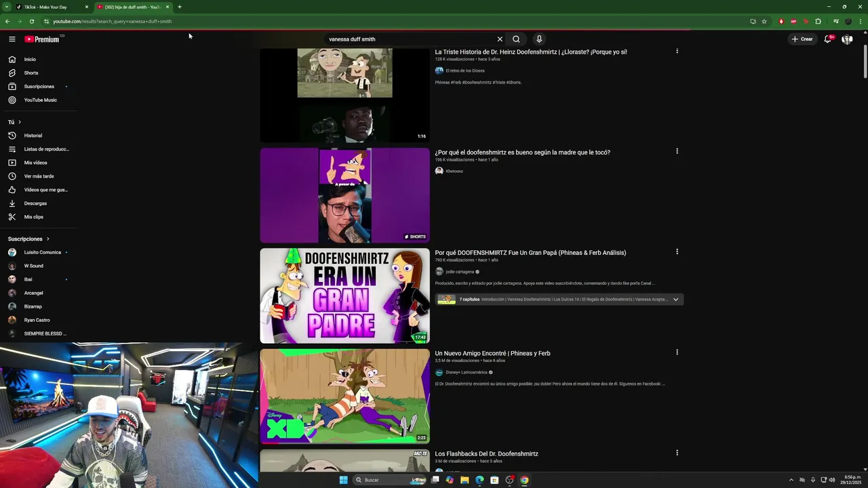Reload the current page
This screenshot has height=488, width=868.
[32, 21]
